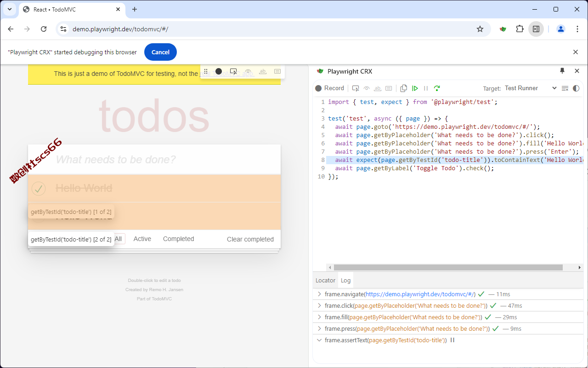Viewport: 588px width, 368px height.
Task: Select Pick locator icon in CRX toolbar
Action: 356,88
